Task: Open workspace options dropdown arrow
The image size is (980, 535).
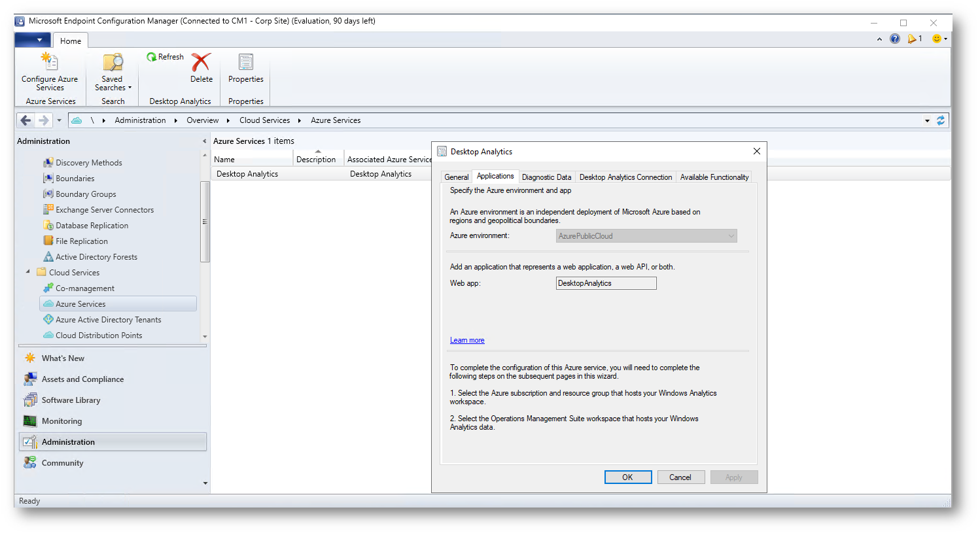Action: coord(205,483)
